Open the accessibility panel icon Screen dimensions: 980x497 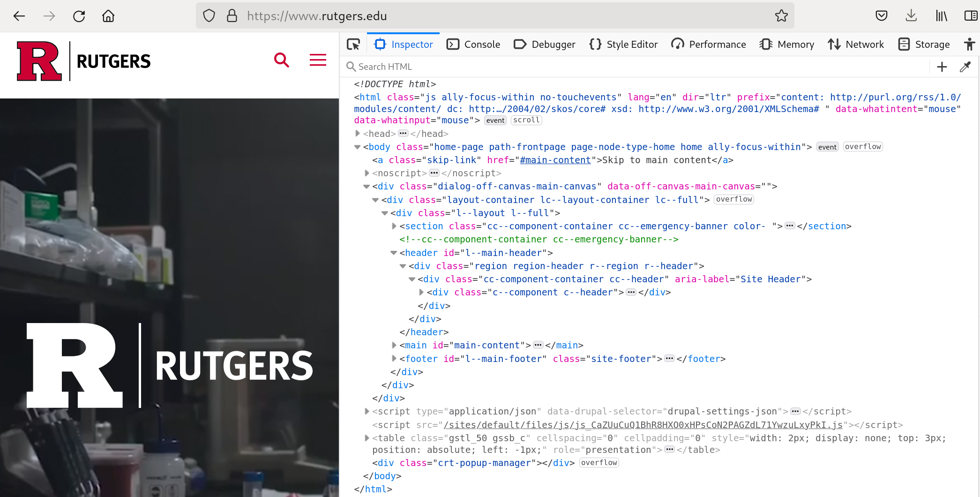point(969,45)
